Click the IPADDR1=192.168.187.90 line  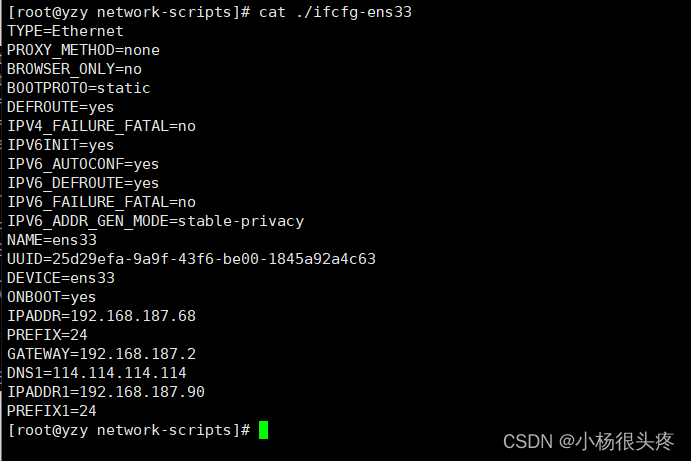pyautogui.click(x=106, y=392)
